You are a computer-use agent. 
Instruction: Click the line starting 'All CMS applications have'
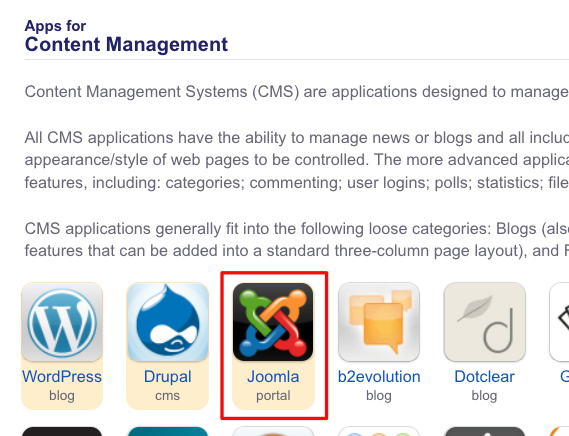[x=297, y=138]
